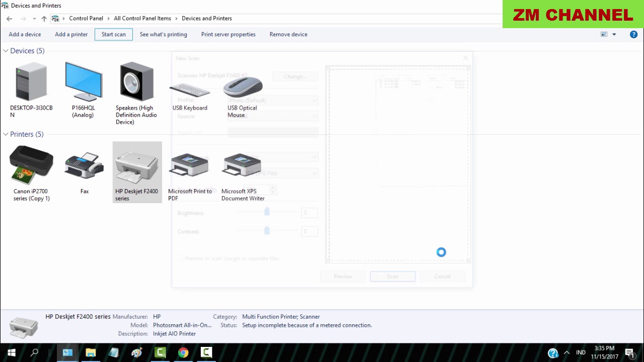Click Cancel in New Scan dialog
The height and width of the screenshot is (362, 644).
tap(442, 277)
